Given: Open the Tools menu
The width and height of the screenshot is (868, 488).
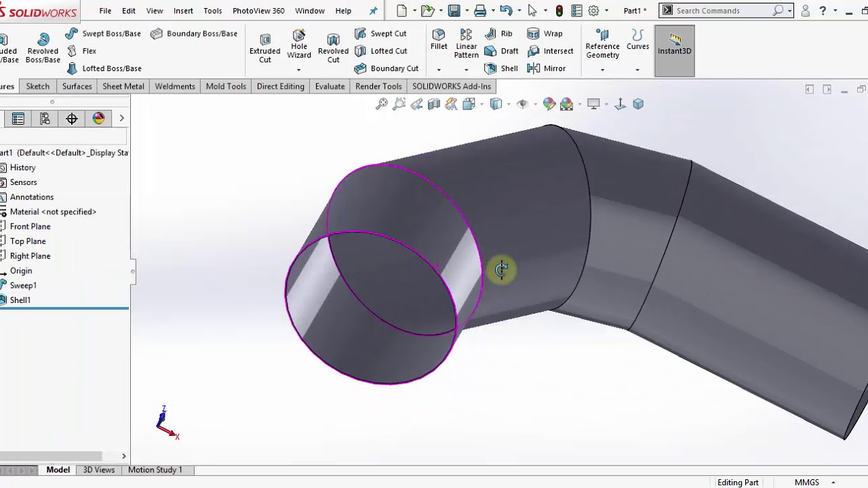Looking at the screenshot, I should (212, 11).
